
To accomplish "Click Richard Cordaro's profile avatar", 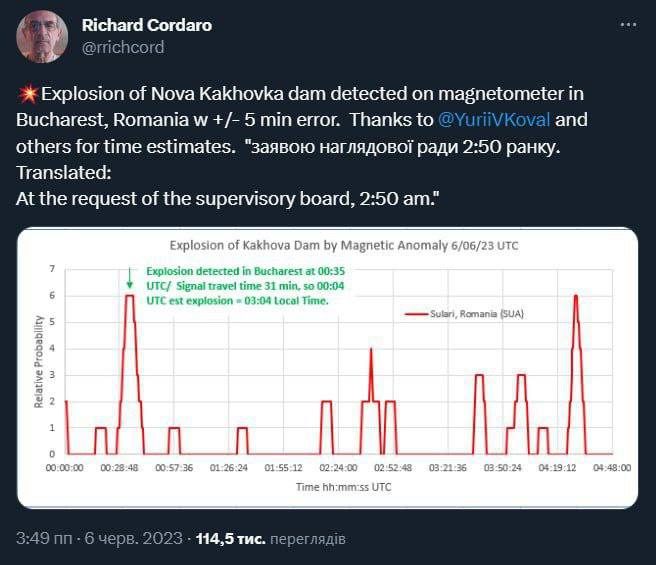I will pyautogui.click(x=42, y=37).
